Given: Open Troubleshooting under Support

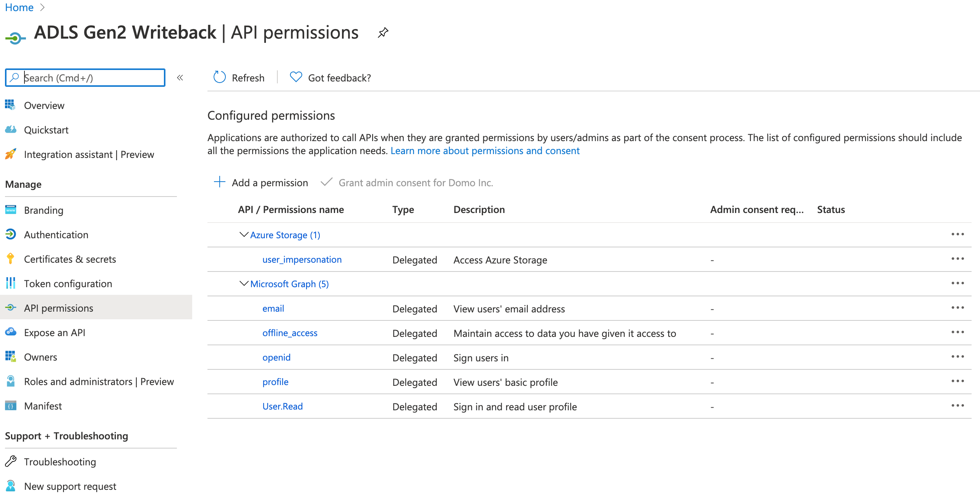Looking at the screenshot, I should (x=60, y=462).
